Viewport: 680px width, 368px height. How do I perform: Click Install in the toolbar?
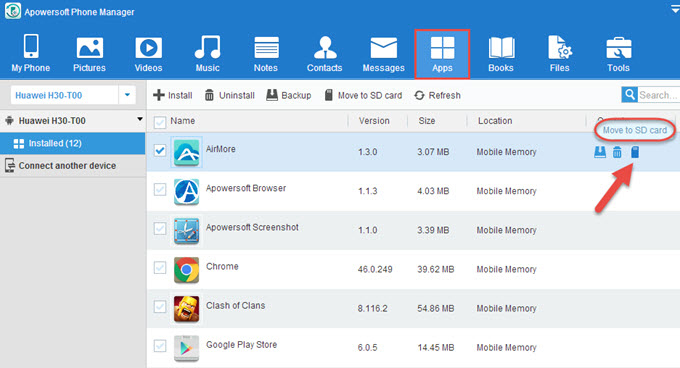(x=173, y=95)
